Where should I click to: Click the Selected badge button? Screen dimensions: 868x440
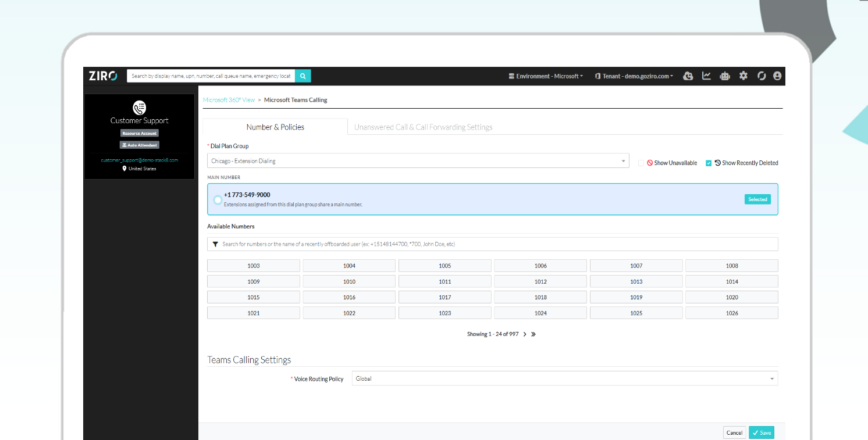(x=757, y=199)
